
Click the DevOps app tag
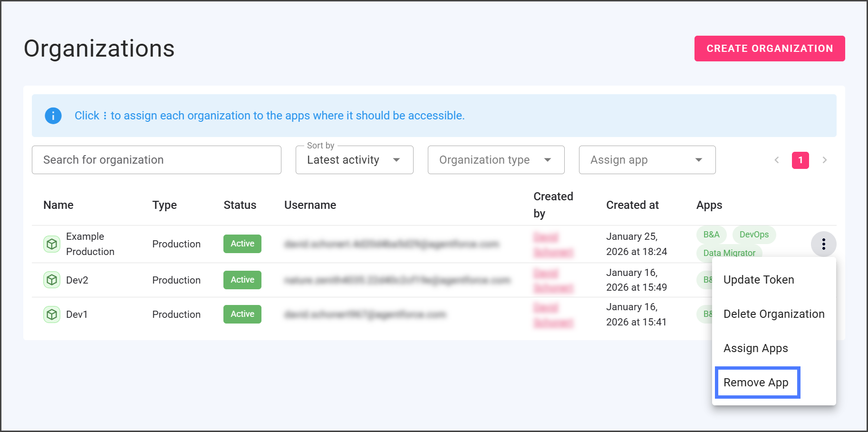pyautogui.click(x=754, y=235)
